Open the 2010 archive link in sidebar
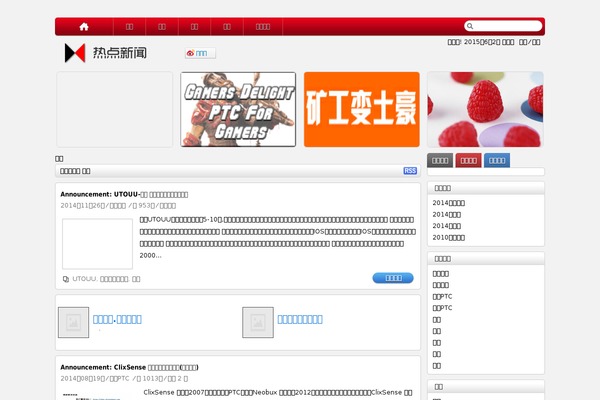Image resolution: width=600 pixels, height=400 pixels. coord(448,237)
